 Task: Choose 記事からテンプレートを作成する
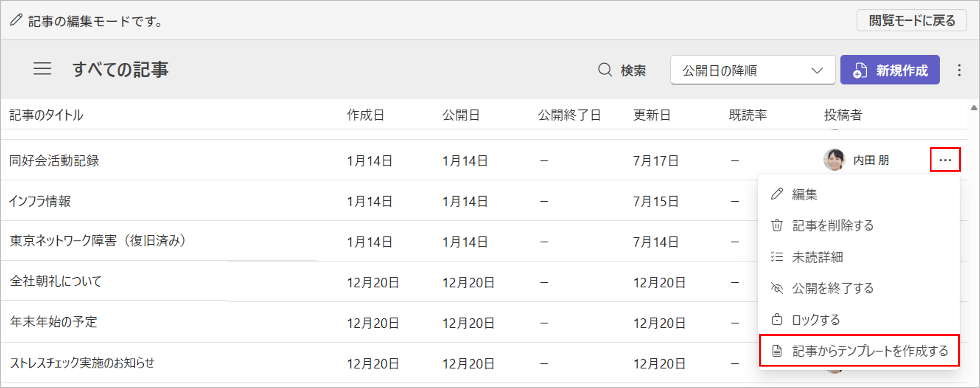tap(859, 351)
